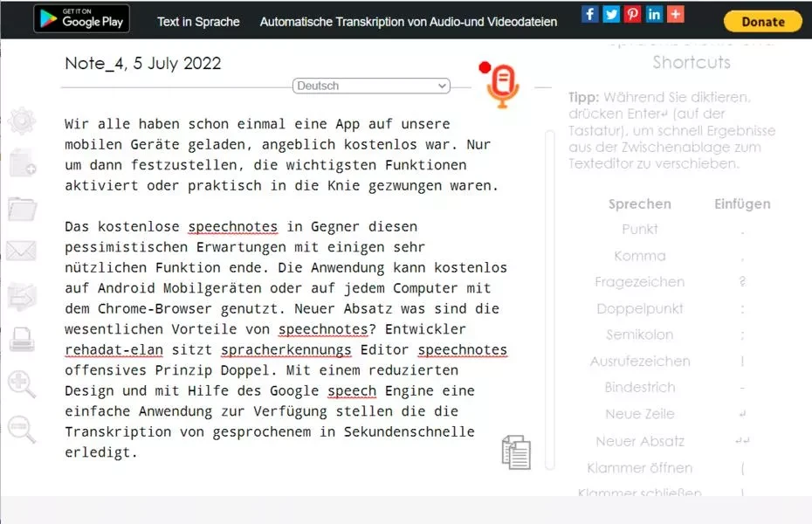Insert Fragezeichen from shortcuts list
Viewport: 812px width, 524px height.
[x=639, y=282]
